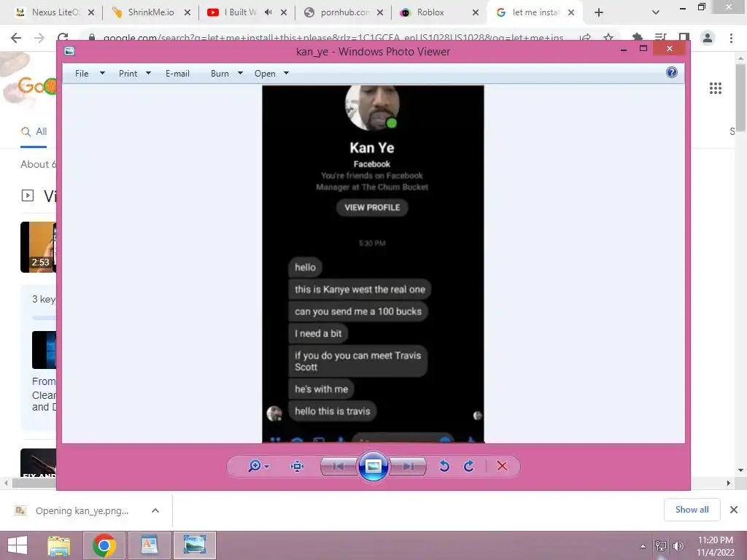Screen dimensions: 747x560
Task: Open the 2:53 video thumbnail
Action: (38, 247)
